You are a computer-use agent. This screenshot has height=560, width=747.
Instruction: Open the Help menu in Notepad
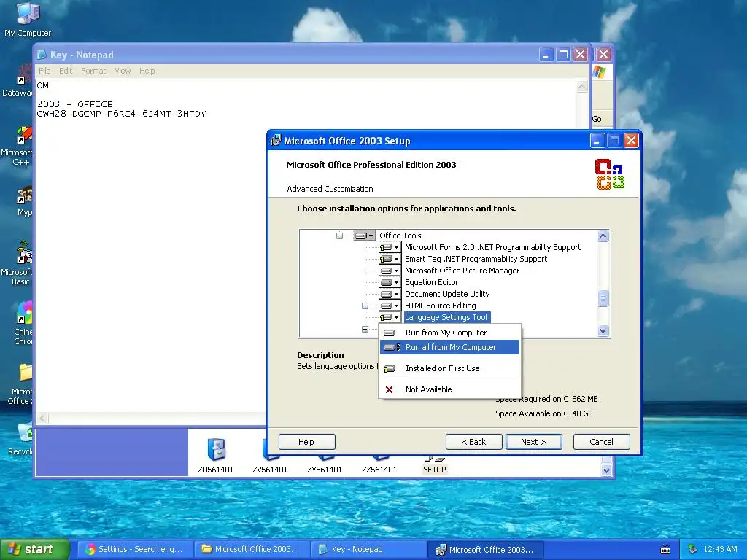coord(147,71)
